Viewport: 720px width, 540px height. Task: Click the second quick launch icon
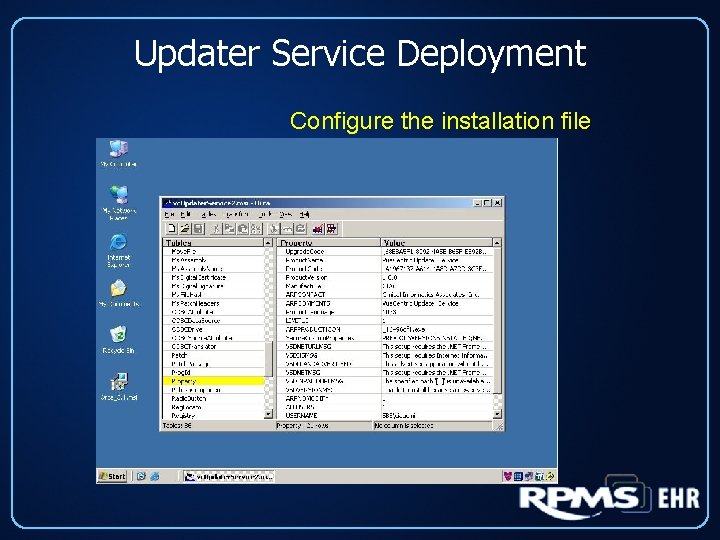coord(155,476)
